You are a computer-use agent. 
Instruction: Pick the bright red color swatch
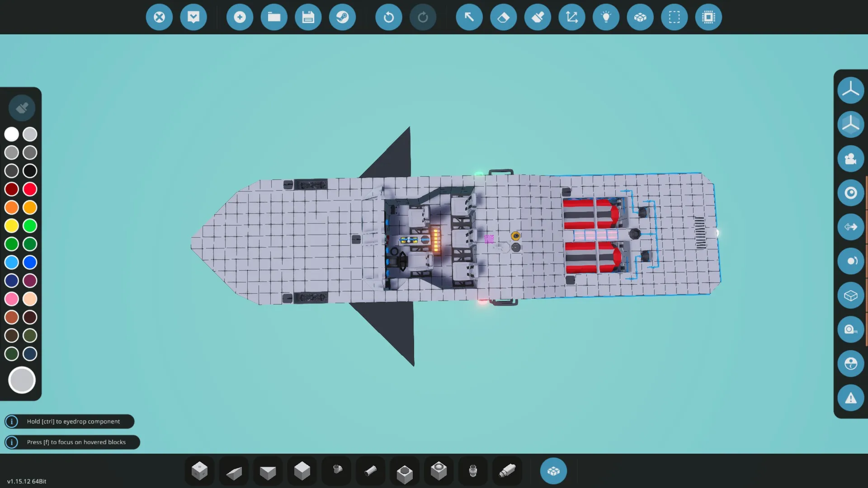tap(30, 189)
